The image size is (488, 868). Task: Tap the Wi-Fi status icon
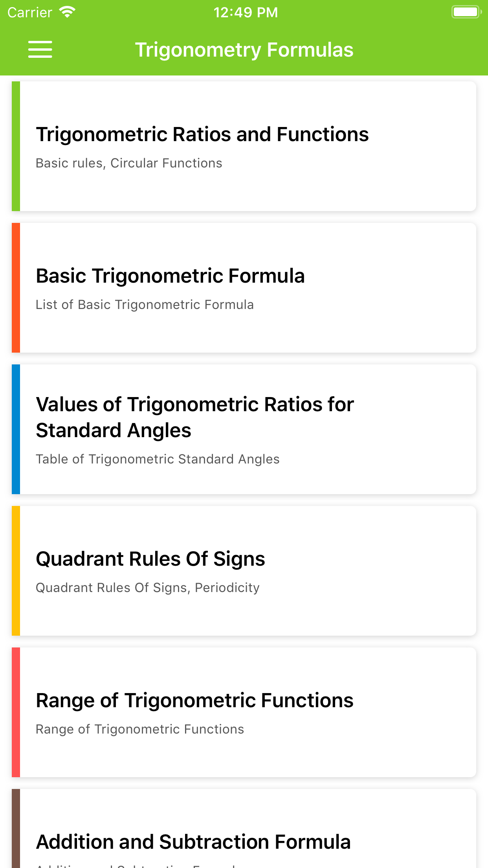pyautogui.click(x=67, y=12)
